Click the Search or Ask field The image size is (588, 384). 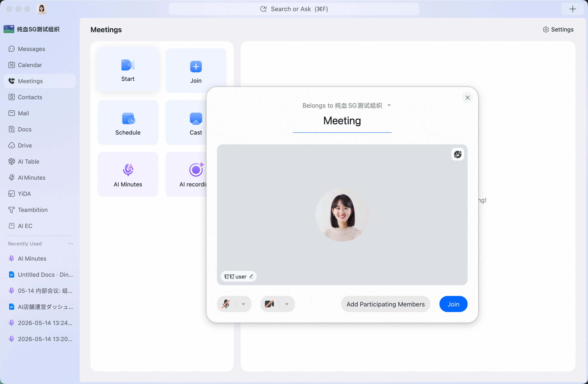294,9
